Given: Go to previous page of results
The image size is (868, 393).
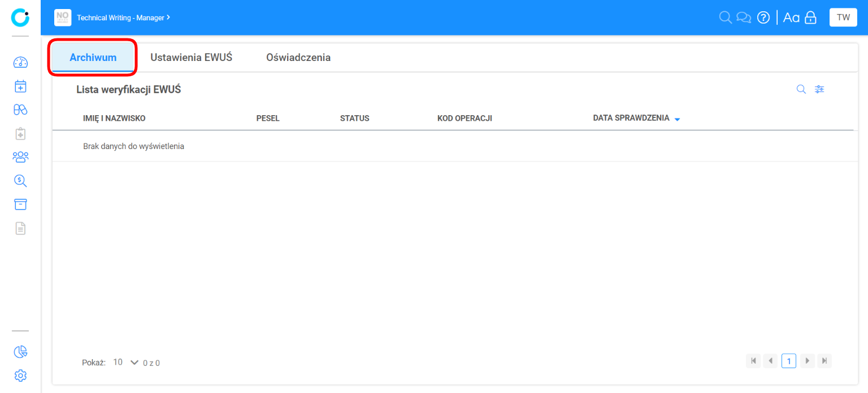Looking at the screenshot, I should point(771,361).
